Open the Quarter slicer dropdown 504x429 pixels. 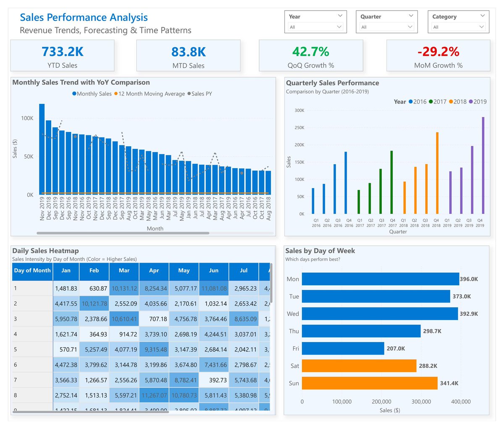(387, 27)
